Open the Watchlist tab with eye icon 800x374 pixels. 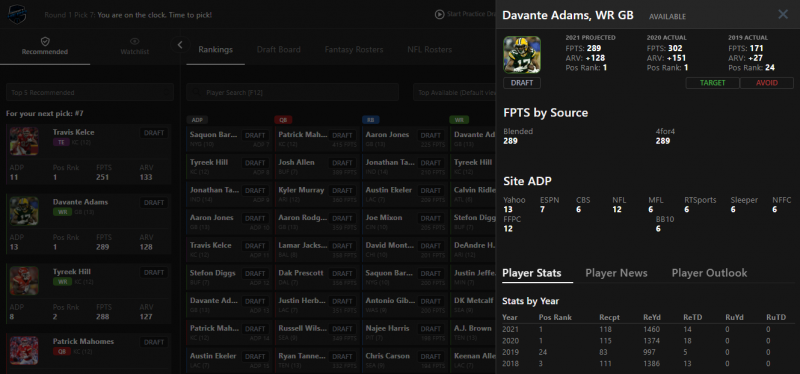point(135,46)
